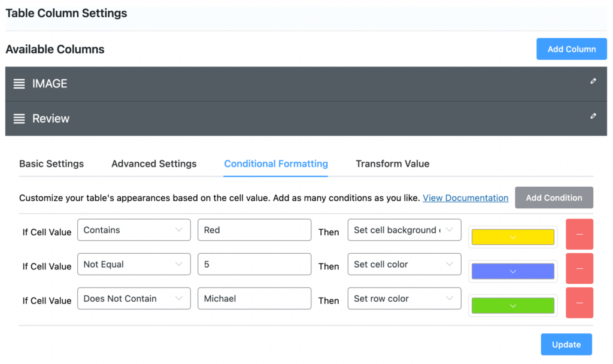Viewport: 613px width, 364px height.
Task: Remove the Contains Red condition row
Action: (579, 234)
